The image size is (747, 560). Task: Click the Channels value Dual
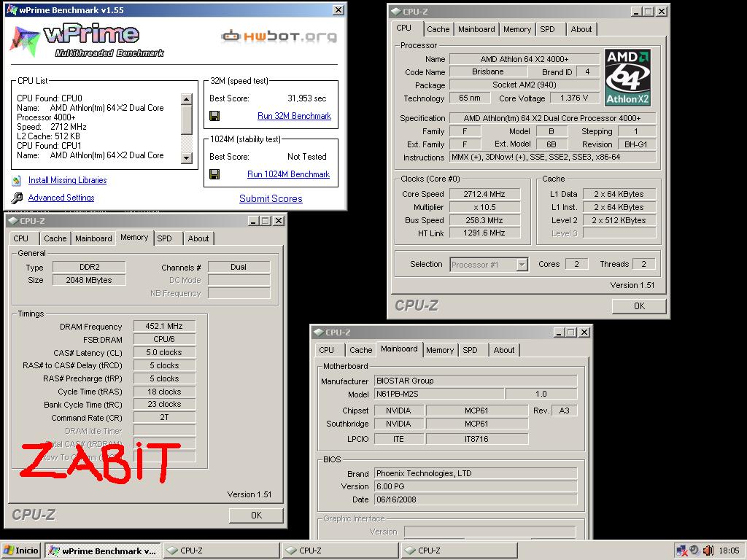(x=239, y=267)
